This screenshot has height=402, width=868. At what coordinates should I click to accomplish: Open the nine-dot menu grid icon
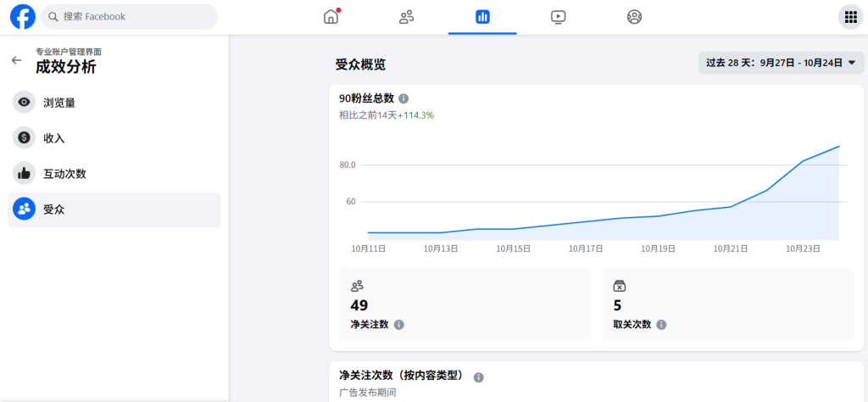tap(849, 16)
